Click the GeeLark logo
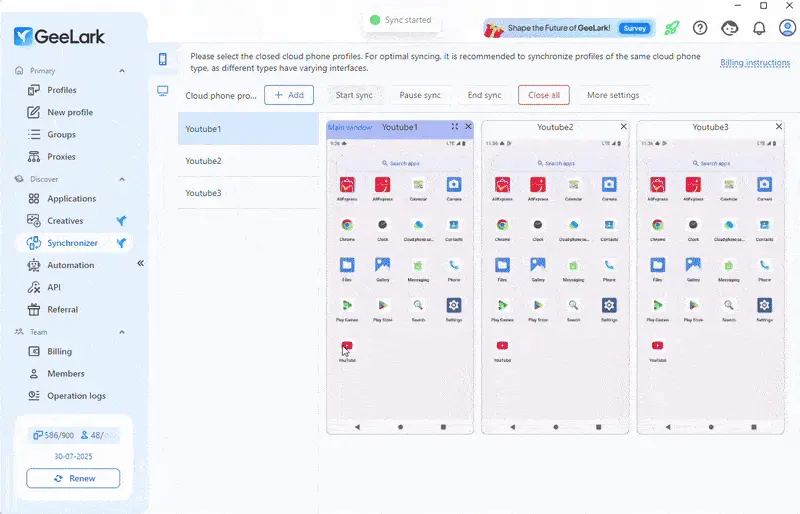This screenshot has width=800, height=514. [59, 36]
